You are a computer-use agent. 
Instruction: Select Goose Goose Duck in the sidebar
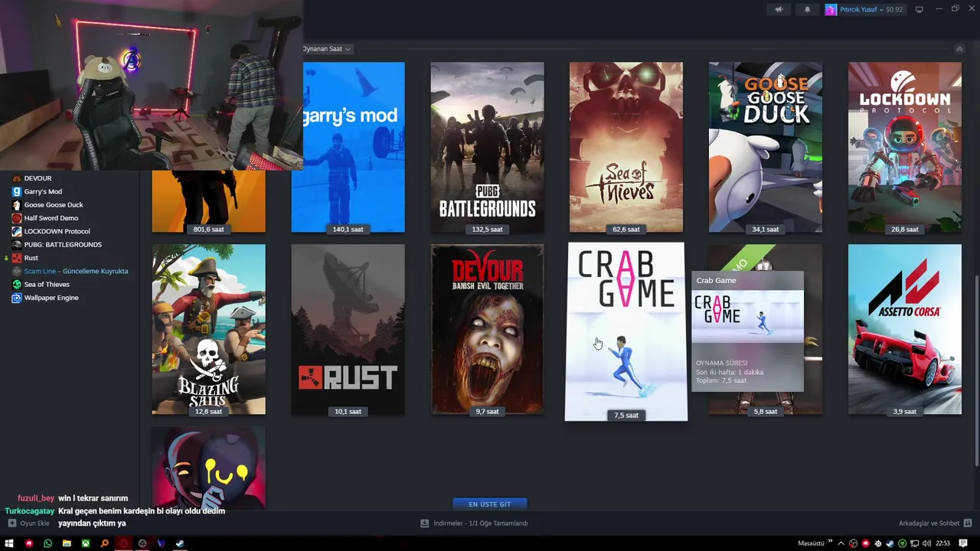(54, 205)
